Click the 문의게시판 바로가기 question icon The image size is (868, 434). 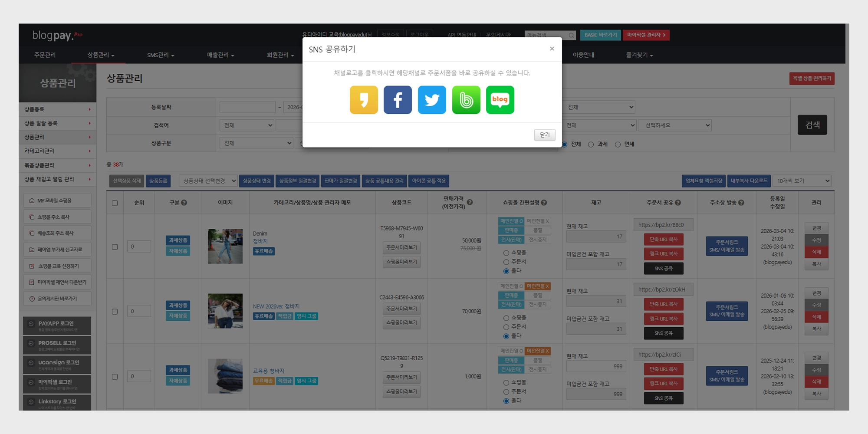[x=32, y=299]
